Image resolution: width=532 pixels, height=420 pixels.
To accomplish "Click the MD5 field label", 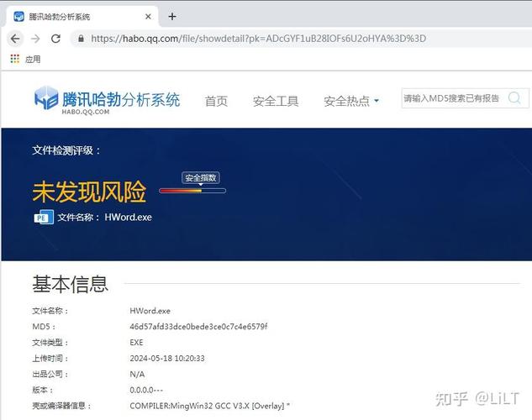I will (x=44, y=327).
